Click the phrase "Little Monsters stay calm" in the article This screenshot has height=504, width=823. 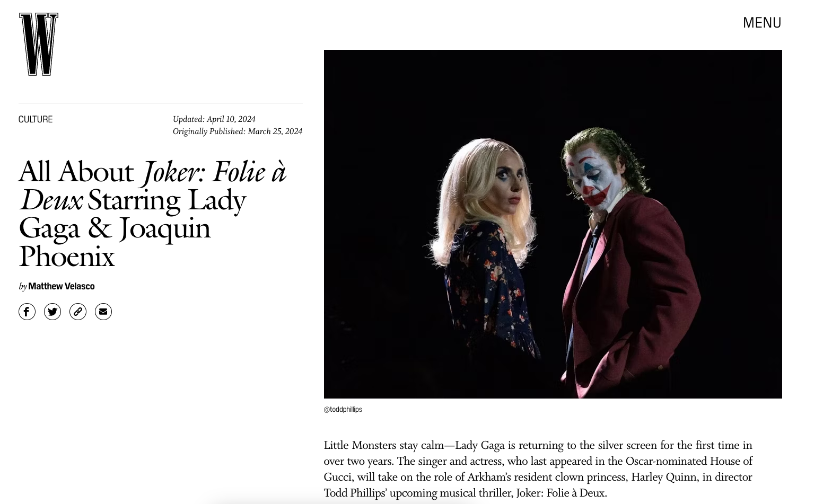[384, 445]
